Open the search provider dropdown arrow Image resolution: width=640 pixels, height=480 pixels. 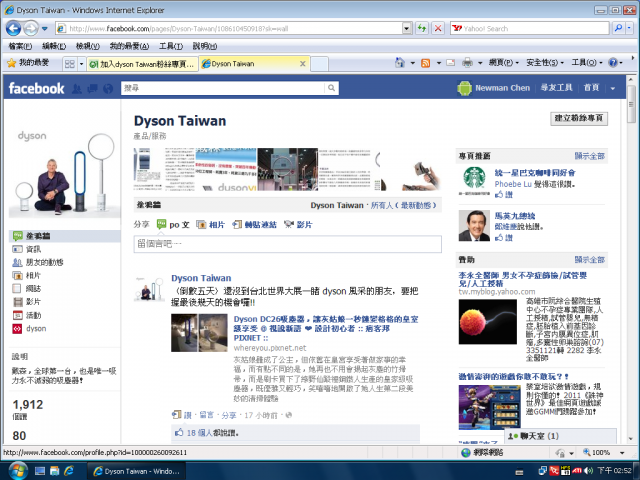click(629, 28)
